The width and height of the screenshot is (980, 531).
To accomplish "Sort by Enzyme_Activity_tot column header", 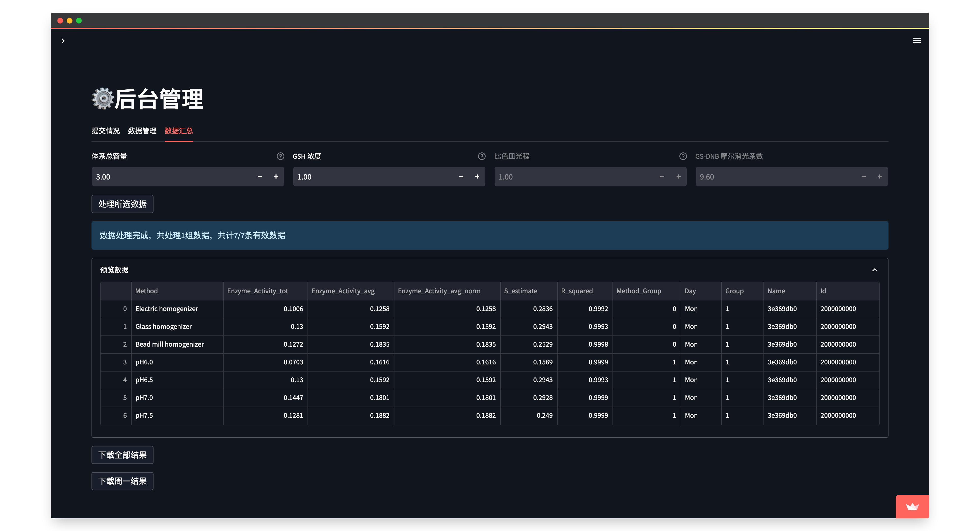I will click(x=265, y=291).
